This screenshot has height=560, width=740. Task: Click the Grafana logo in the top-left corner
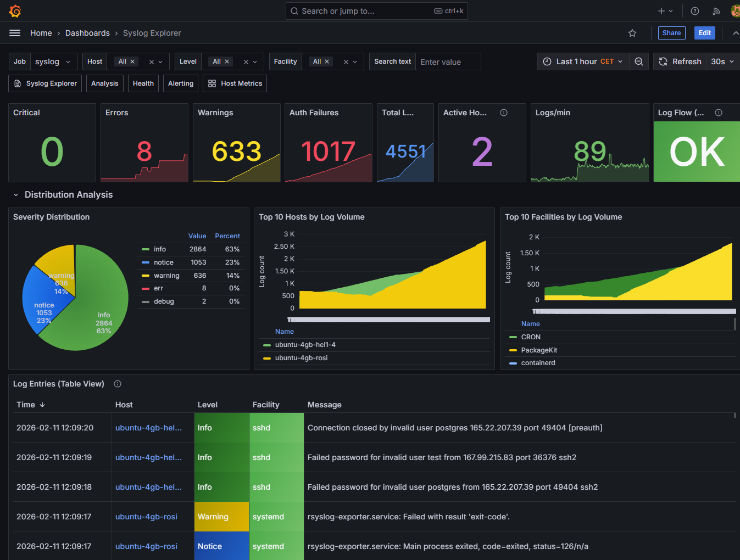15,10
